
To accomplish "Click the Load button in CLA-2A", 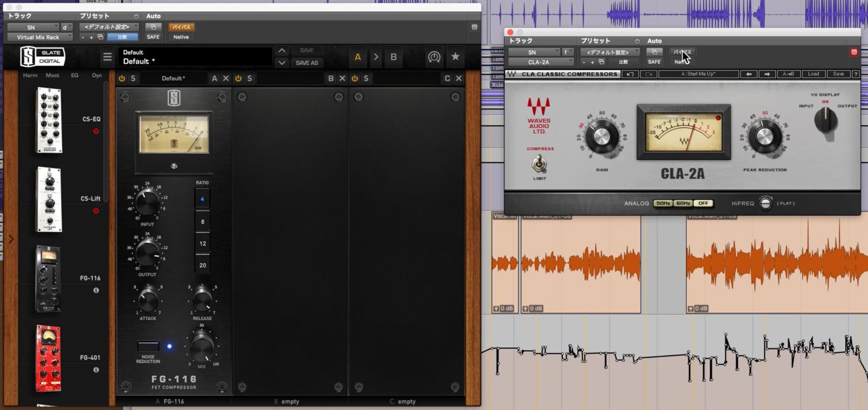I will click(813, 74).
